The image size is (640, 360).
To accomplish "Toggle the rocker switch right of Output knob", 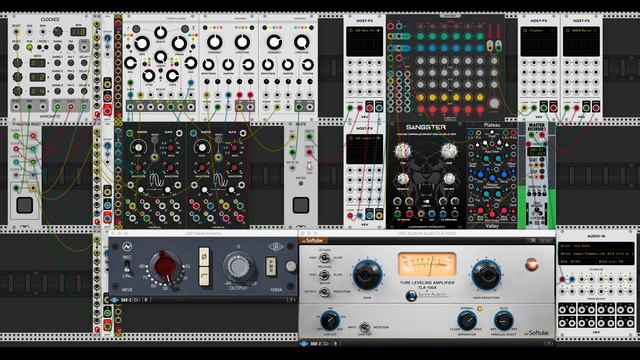I will [x=270, y=267].
